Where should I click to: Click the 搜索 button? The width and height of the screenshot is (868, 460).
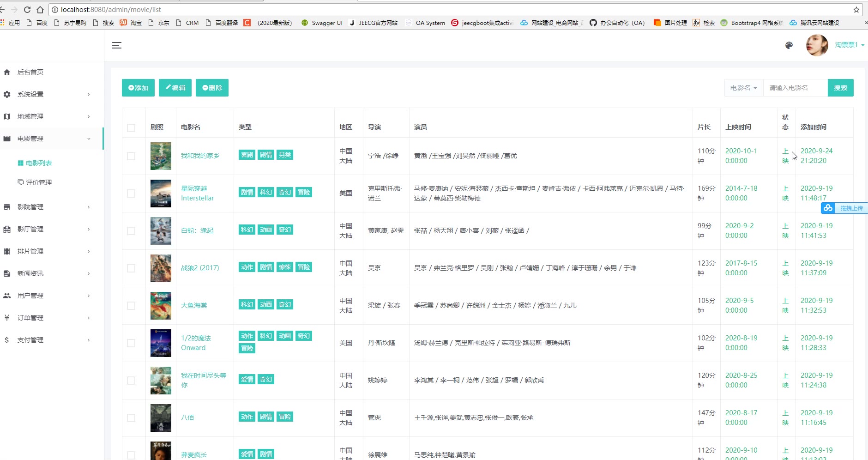click(x=840, y=88)
